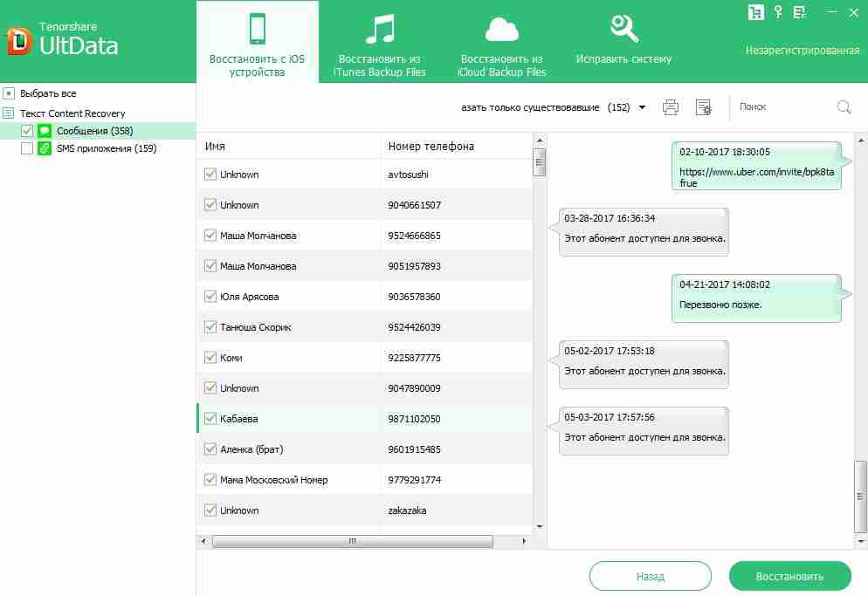
Task: Open the menu list icon in title bar
Action: (x=799, y=12)
